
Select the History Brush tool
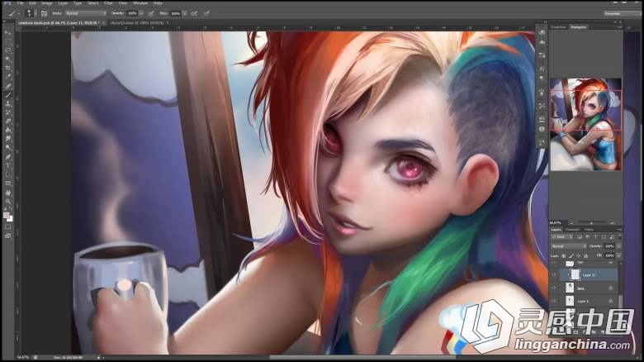click(7, 112)
